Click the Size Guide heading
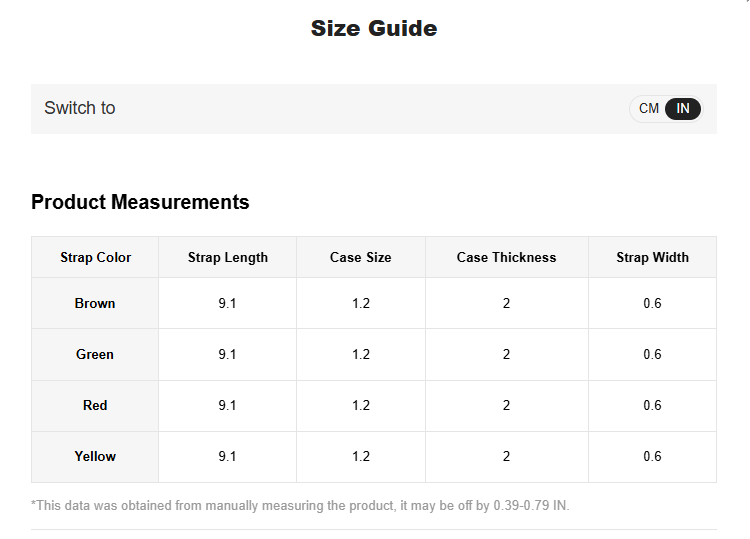The image size is (750, 539). [374, 28]
